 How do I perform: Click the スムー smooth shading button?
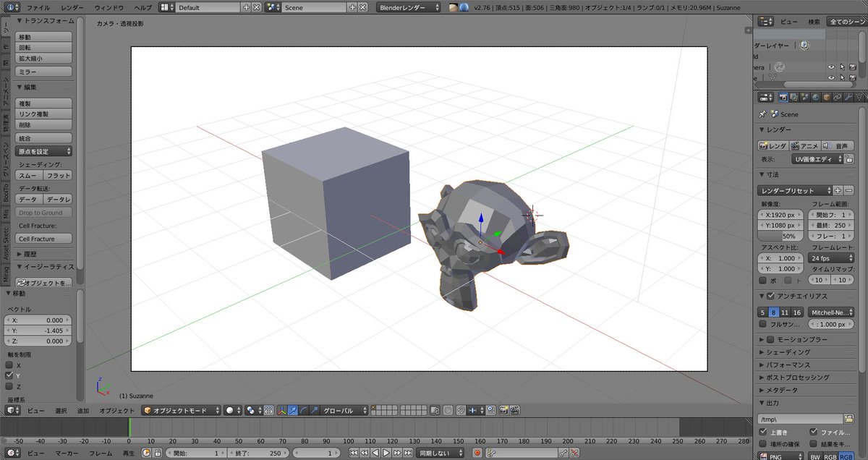29,176
